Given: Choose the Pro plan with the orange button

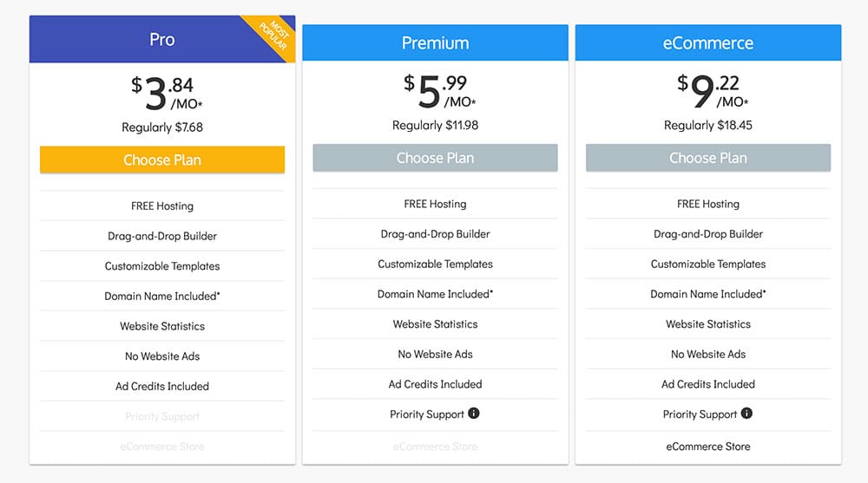Looking at the screenshot, I should 162,160.
